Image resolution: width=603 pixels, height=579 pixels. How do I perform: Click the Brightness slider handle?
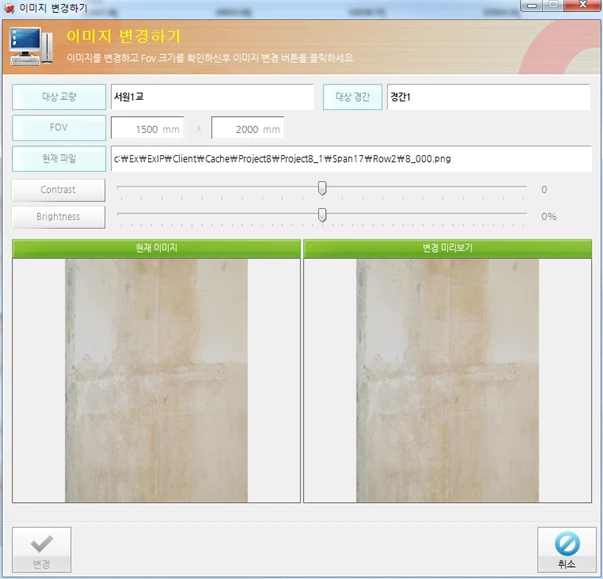[322, 215]
